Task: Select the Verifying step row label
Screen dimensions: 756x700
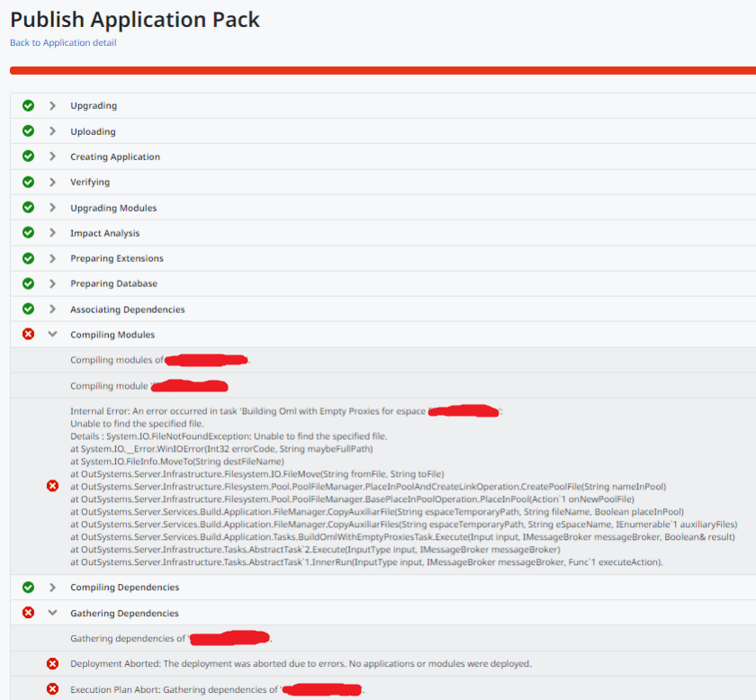Action: [90, 182]
